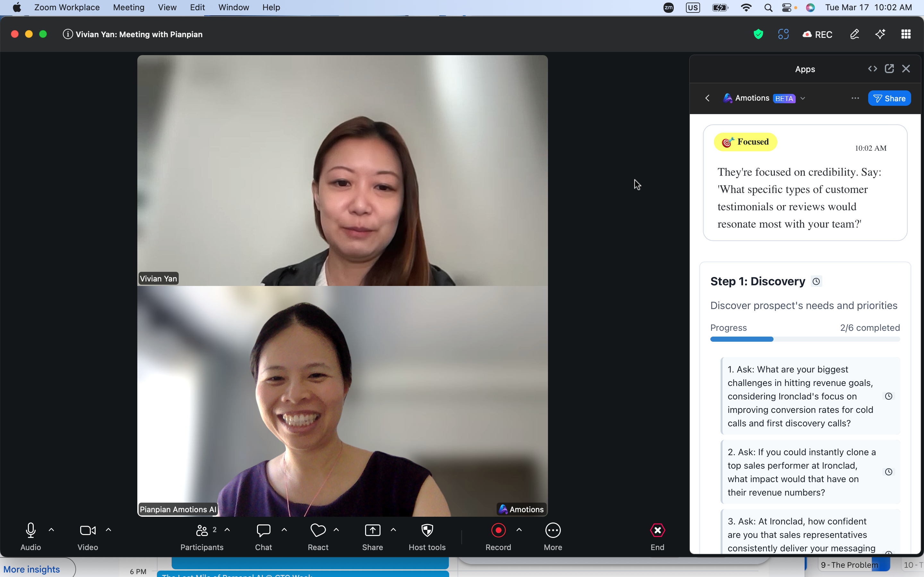The height and width of the screenshot is (577, 924).
Task: Pop out Apps panel in browser
Action: 890,68
